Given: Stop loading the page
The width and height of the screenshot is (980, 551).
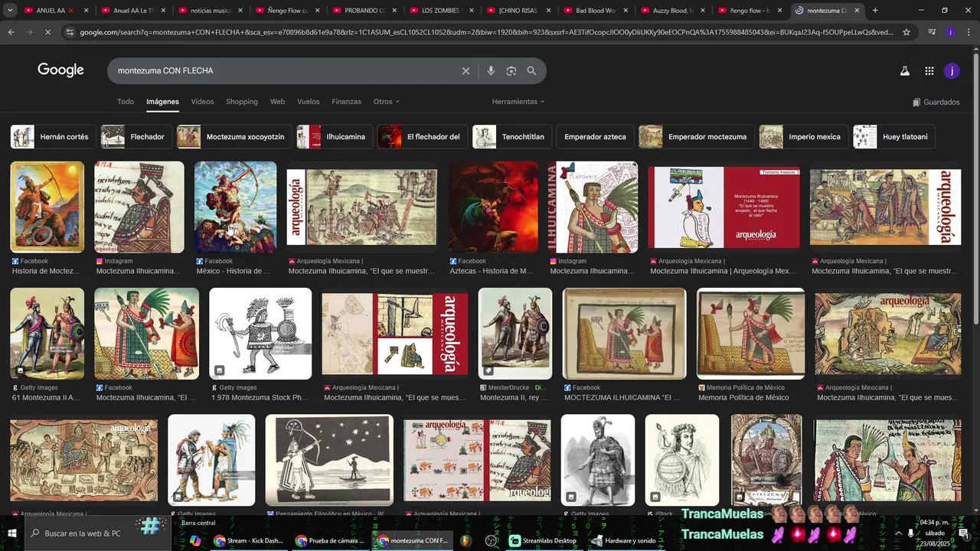Looking at the screenshot, I should 47,32.
